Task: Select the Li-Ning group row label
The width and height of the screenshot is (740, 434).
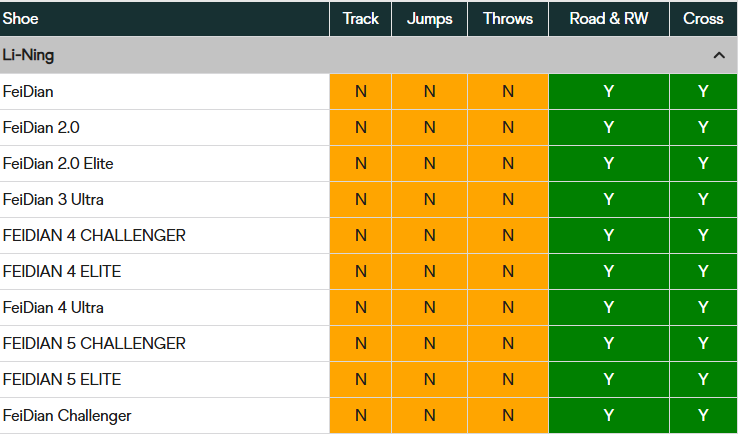Action: click(28, 55)
